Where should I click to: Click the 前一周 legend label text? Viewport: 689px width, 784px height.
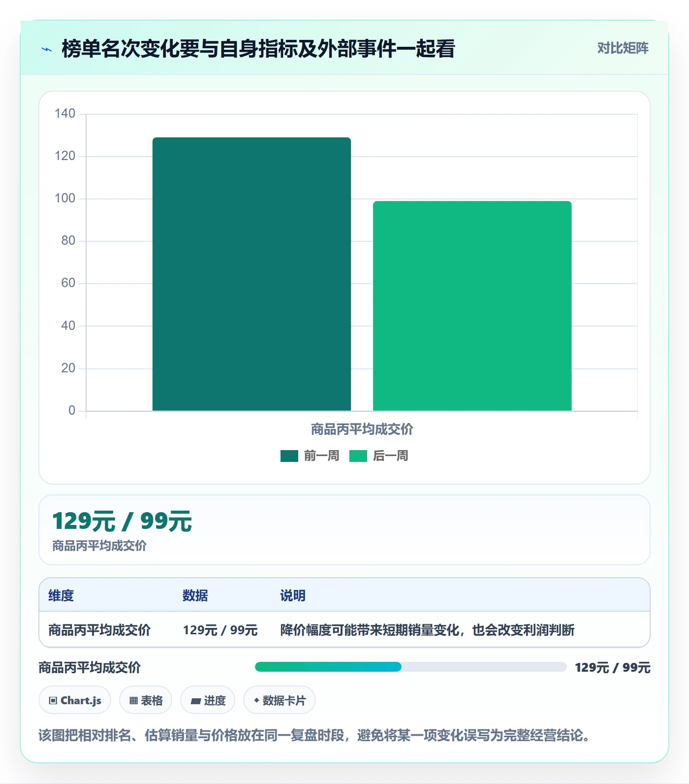pyautogui.click(x=321, y=456)
